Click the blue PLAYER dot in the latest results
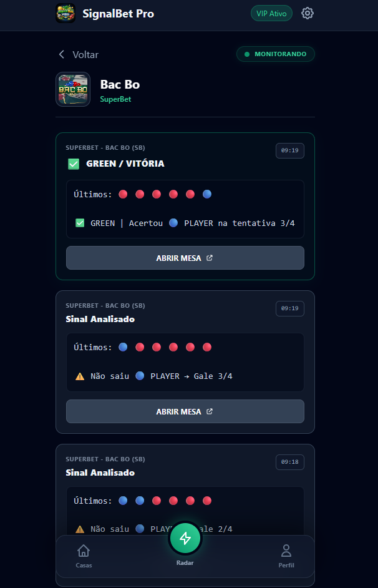Screen dimensions: 378x588 (206, 194)
